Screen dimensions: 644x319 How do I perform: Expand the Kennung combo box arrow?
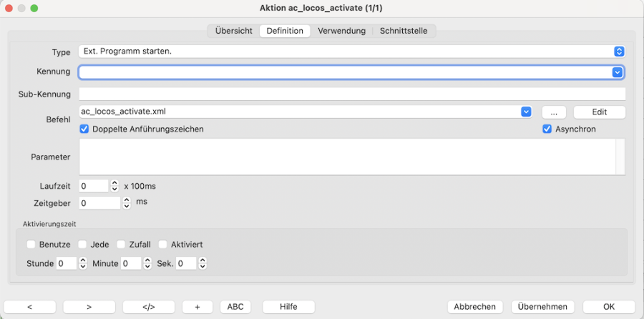coord(617,72)
